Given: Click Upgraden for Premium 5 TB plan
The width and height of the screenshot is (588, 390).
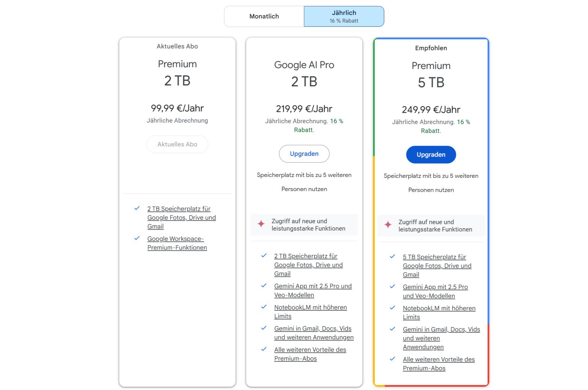Looking at the screenshot, I should click(431, 155).
